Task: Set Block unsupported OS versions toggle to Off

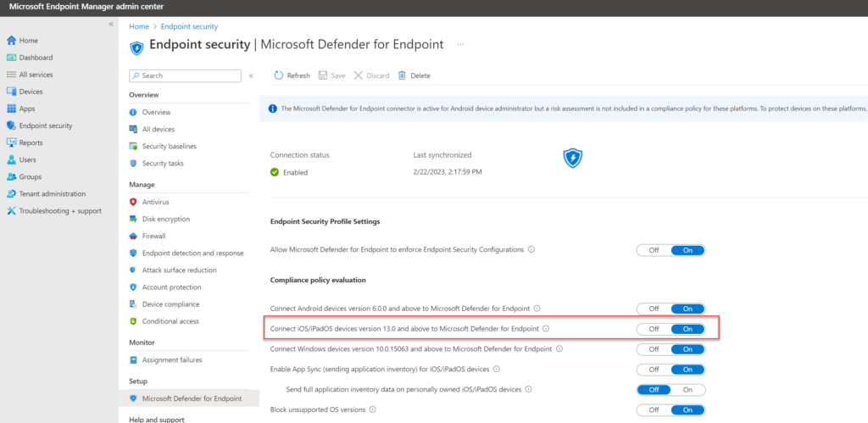Action: pos(654,410)
